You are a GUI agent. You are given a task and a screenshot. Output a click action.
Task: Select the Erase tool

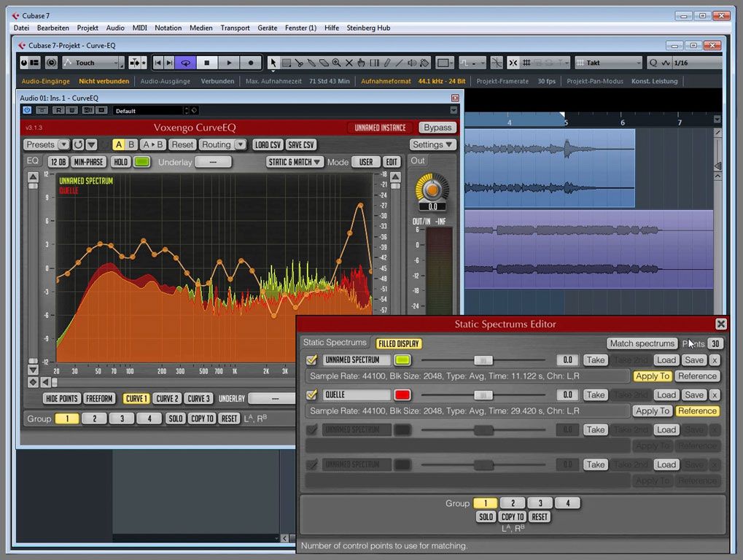tap(324, 63)
